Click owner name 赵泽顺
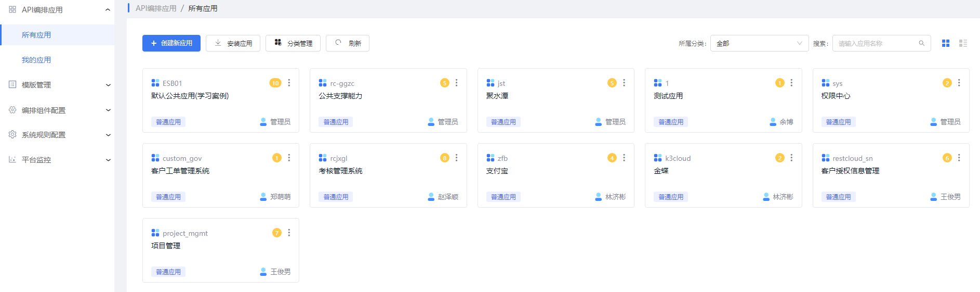The image size is (980, 292). point(448,197)
